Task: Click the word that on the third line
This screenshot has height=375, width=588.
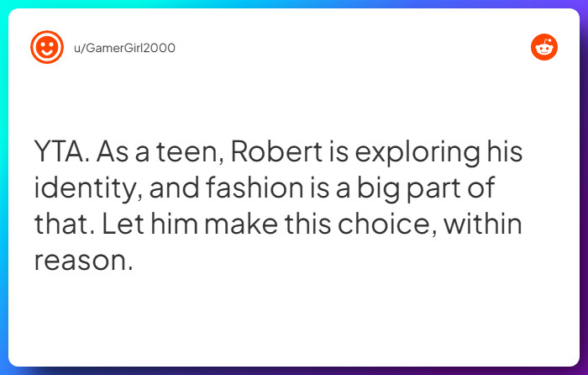Action: tap(64, 224)
